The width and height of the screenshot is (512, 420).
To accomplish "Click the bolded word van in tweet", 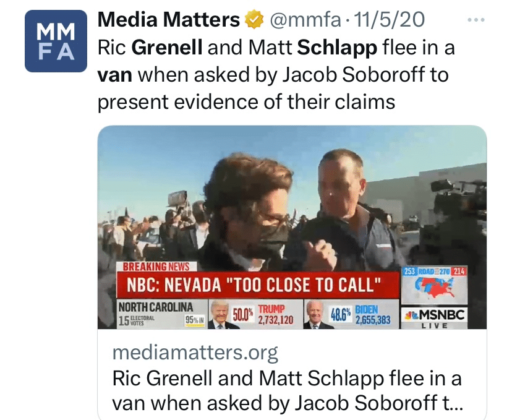I will click(115, 75).
